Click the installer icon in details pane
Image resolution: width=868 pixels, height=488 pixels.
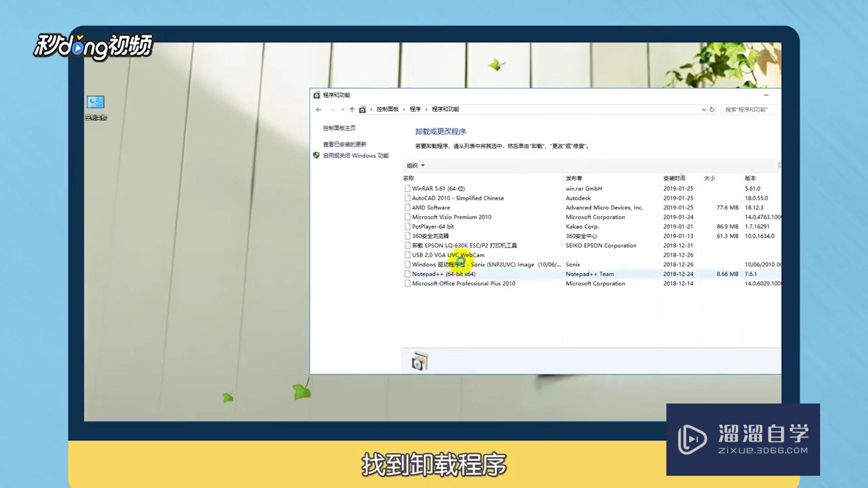click(420, 361)
